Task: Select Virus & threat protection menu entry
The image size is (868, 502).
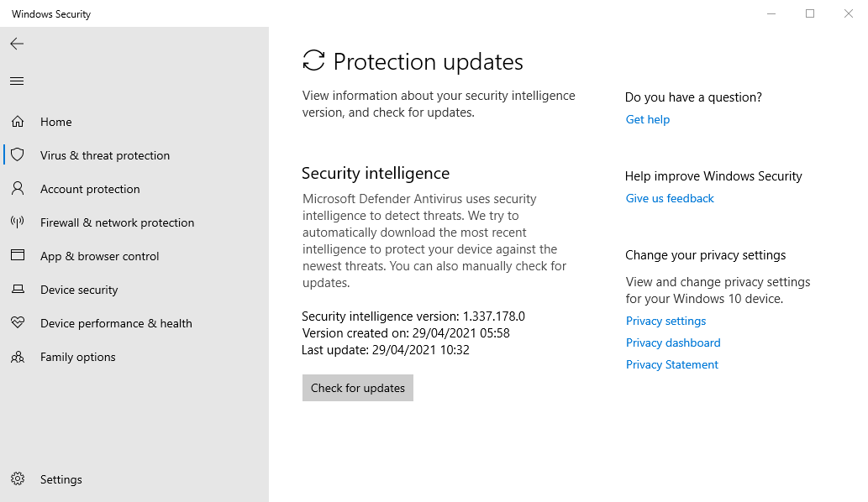Action: 105,154
